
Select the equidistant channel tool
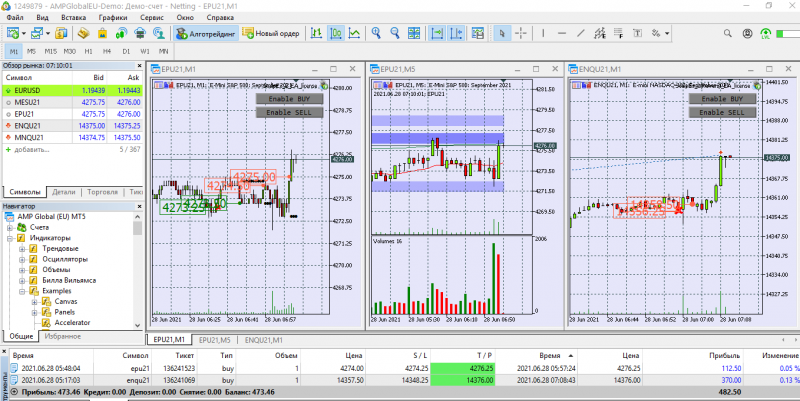point(600,34)
